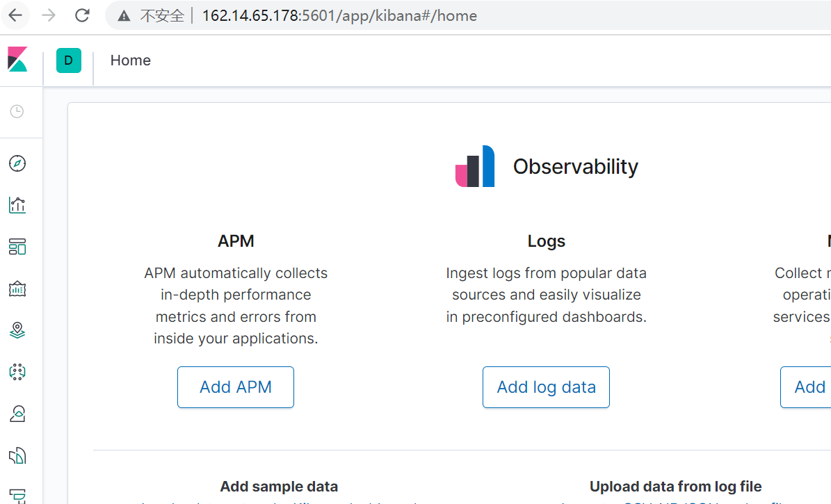Open the sidebar icon below Machine Learning
831x504 pixels.
point(17,414)
